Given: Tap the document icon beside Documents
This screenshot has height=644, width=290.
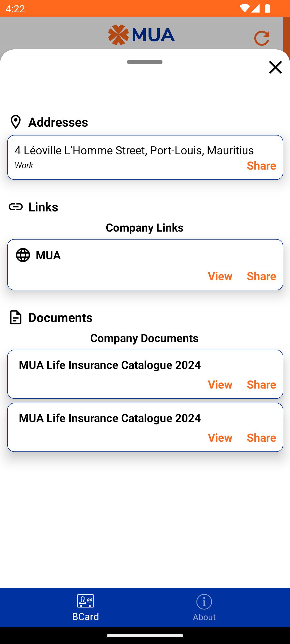Looking at the screenshot, I should click(16, 317).
